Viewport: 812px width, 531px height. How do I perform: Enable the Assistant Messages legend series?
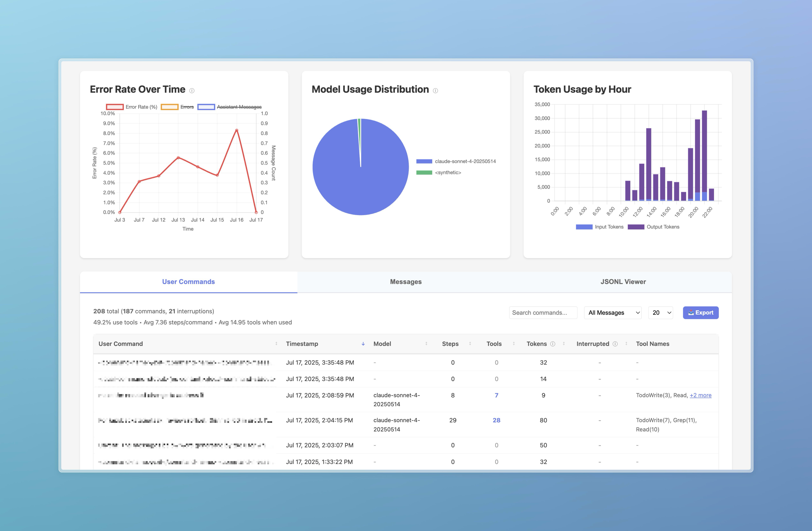(x=230, y=107)
